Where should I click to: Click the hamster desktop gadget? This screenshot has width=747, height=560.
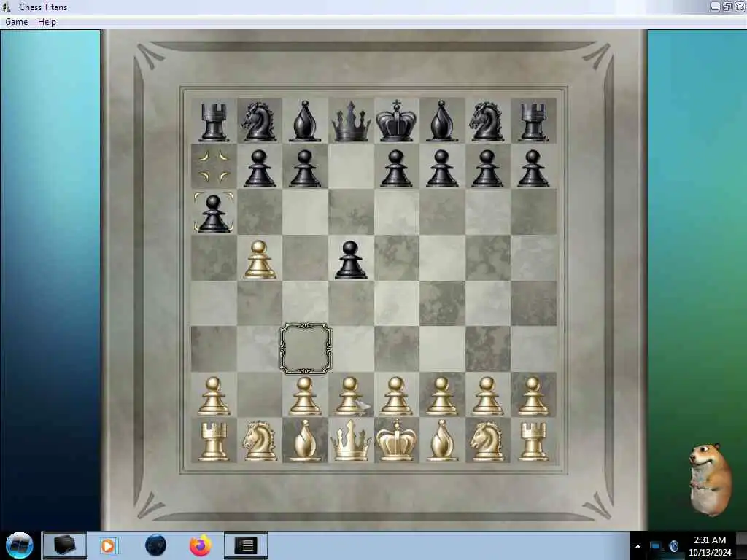(710, 480)
